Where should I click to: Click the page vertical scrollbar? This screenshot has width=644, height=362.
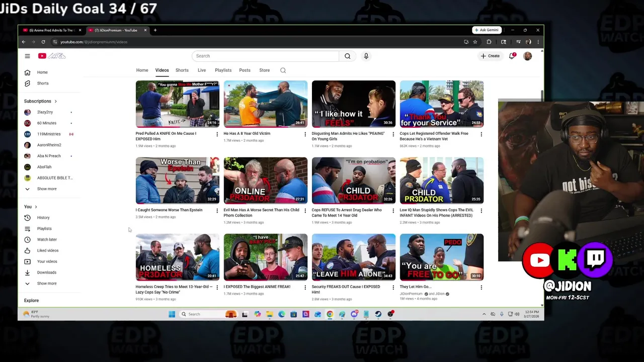pos(542,95)
